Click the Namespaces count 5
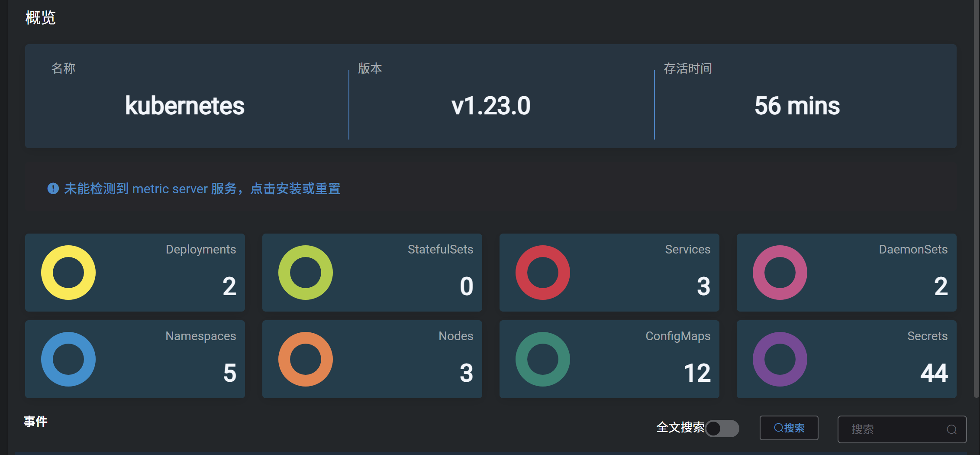Screen dimensions: 980x455 (x=230, y=373)
